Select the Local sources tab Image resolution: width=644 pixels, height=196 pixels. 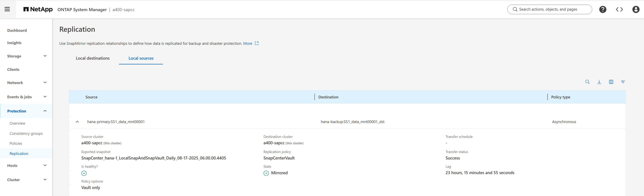tap(141, 58)
